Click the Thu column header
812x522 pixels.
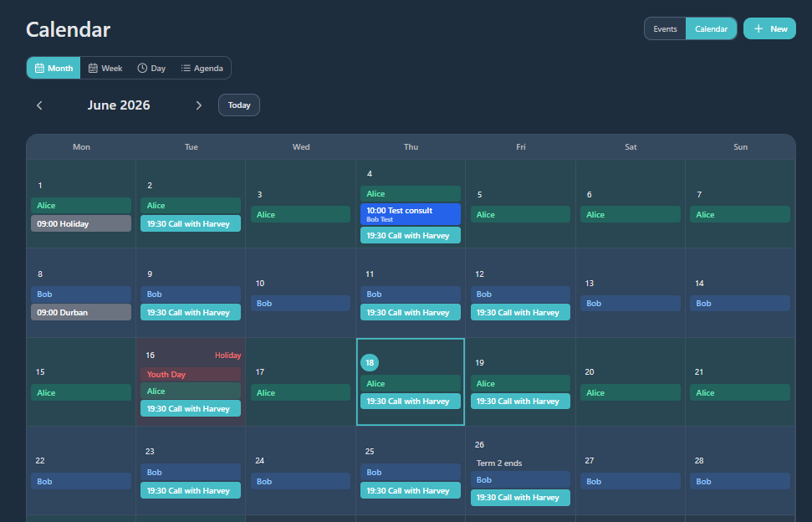(x=411, y=147)
